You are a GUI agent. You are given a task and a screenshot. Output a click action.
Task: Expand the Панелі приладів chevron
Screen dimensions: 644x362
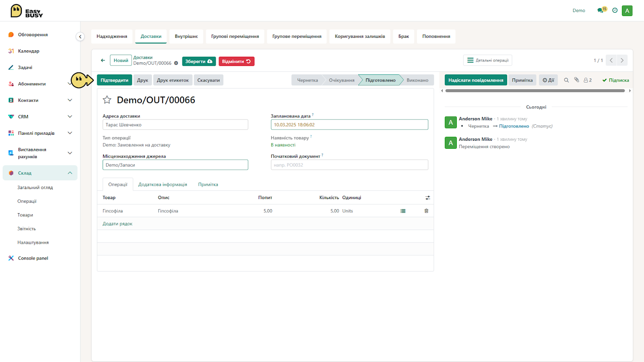[70, 133]
